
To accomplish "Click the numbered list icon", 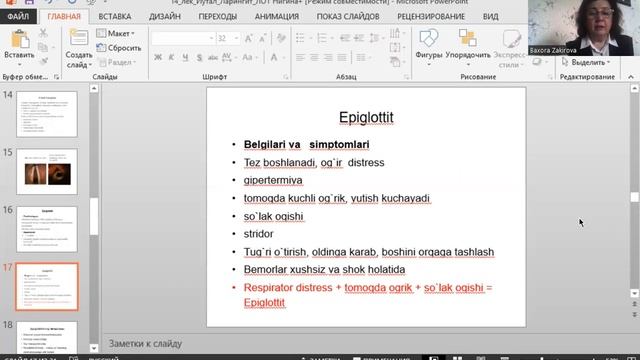I will pyautogui.click(x=322, y=38).
